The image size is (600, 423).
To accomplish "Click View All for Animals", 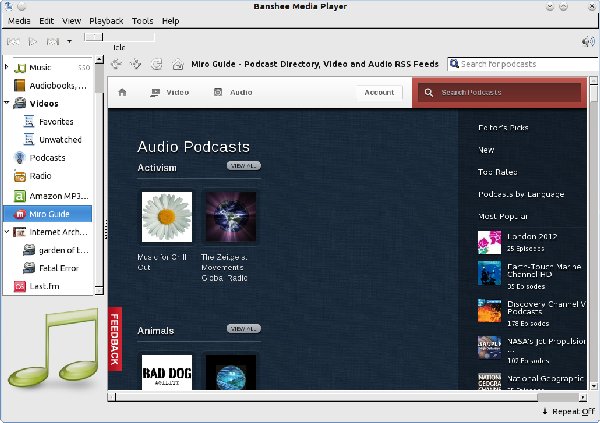I will (244, 328).
